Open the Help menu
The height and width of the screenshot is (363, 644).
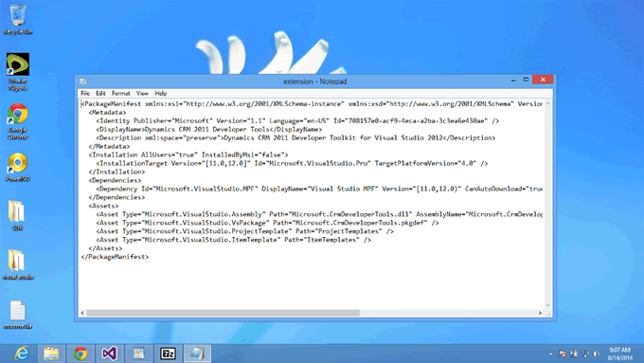point(161,93)
